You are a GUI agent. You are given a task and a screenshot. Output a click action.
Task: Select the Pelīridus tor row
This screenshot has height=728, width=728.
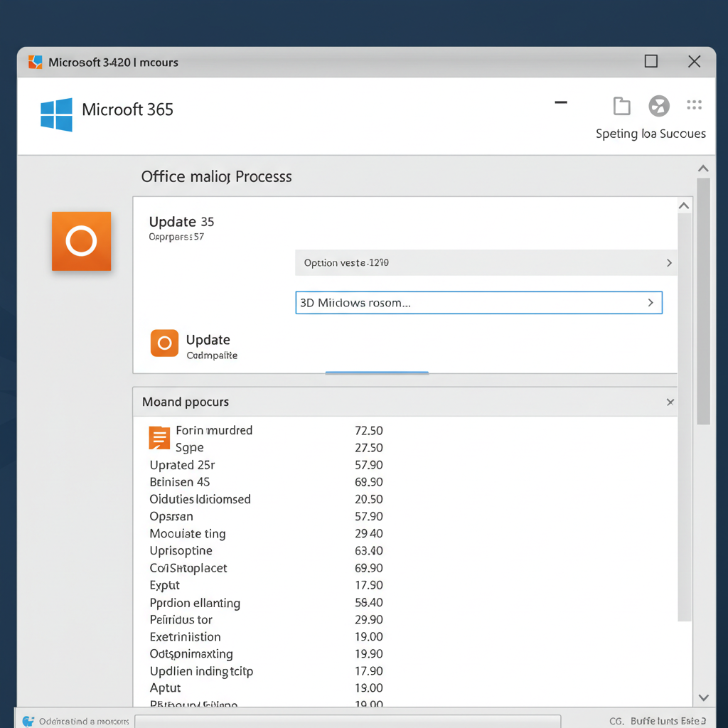266,619
